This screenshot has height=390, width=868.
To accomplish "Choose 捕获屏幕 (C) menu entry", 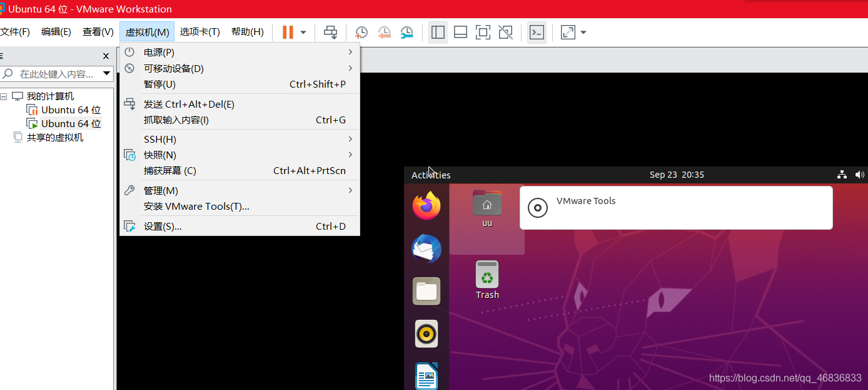I will click(240, 170).
